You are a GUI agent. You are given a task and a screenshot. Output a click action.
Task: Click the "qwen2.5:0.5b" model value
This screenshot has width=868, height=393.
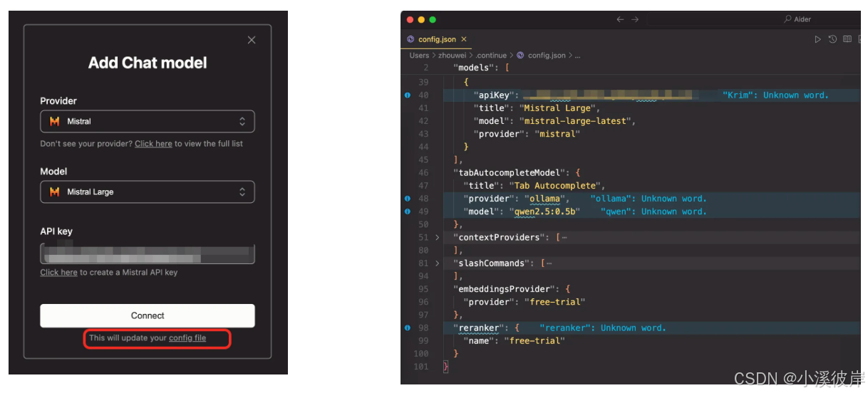(544, 211)
